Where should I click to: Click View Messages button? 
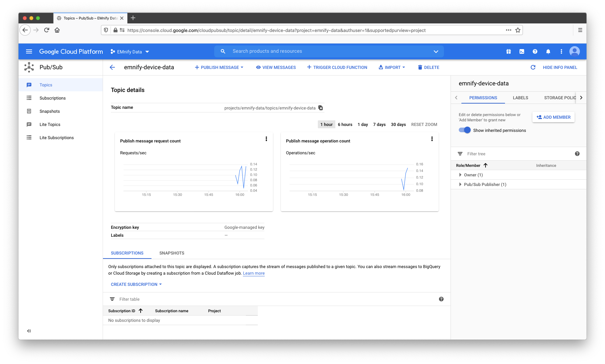276,67
